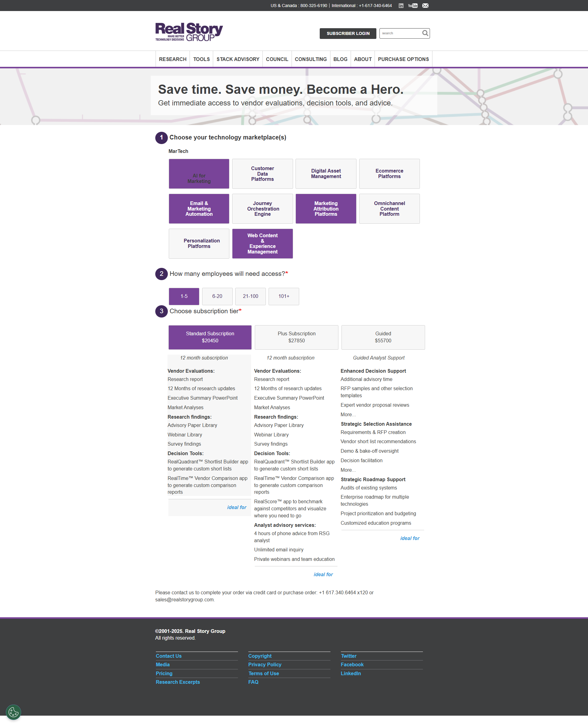Click the Subscriber Login button

(x=348, y=33)
